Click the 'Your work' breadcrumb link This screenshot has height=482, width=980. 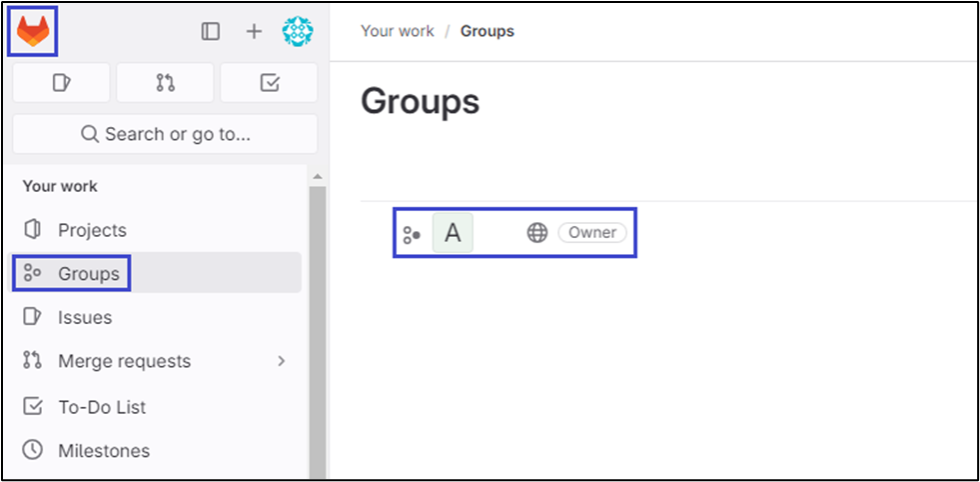point(397,31)
